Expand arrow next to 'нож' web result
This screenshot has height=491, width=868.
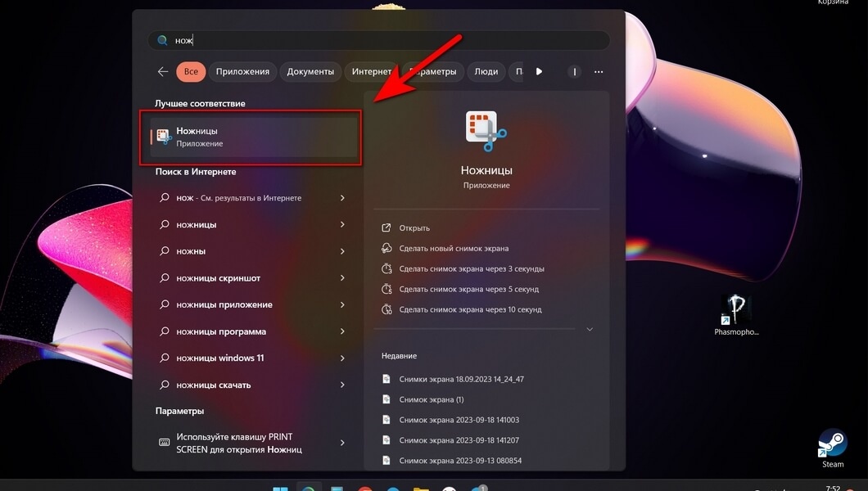342,198
